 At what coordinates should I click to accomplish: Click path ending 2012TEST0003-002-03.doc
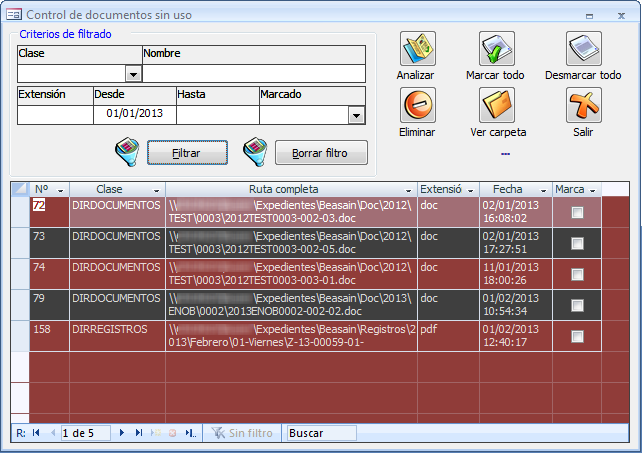point(291,212)
